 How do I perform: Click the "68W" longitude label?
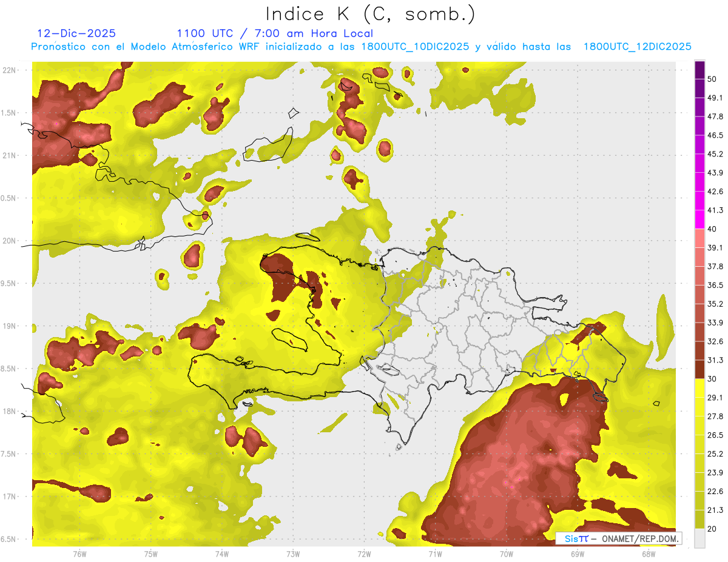(x=649, y=554)
